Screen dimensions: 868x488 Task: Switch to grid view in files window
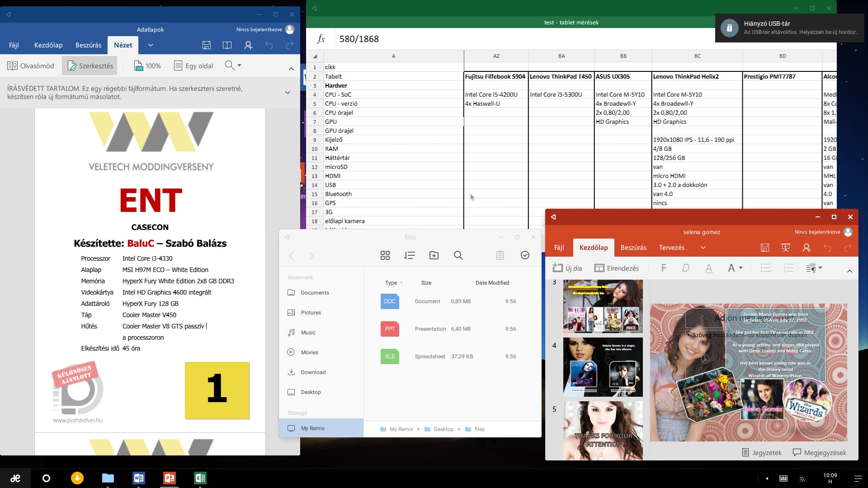tap(385, 255)
